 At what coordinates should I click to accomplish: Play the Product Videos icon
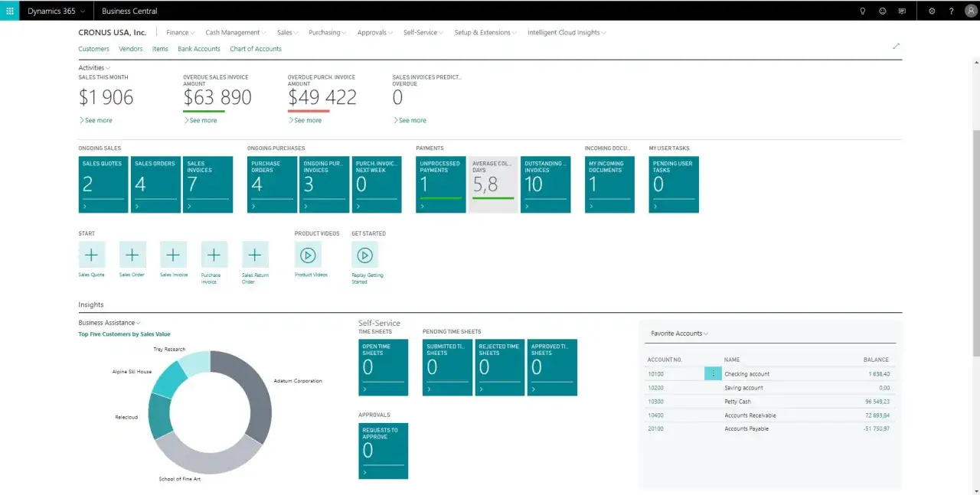tap(308, 255)
